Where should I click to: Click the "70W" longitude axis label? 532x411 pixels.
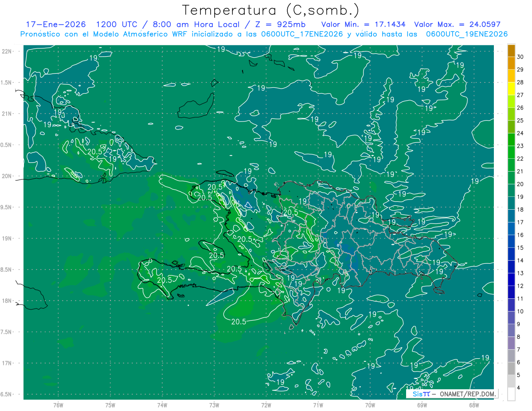[x=370, y=405]
